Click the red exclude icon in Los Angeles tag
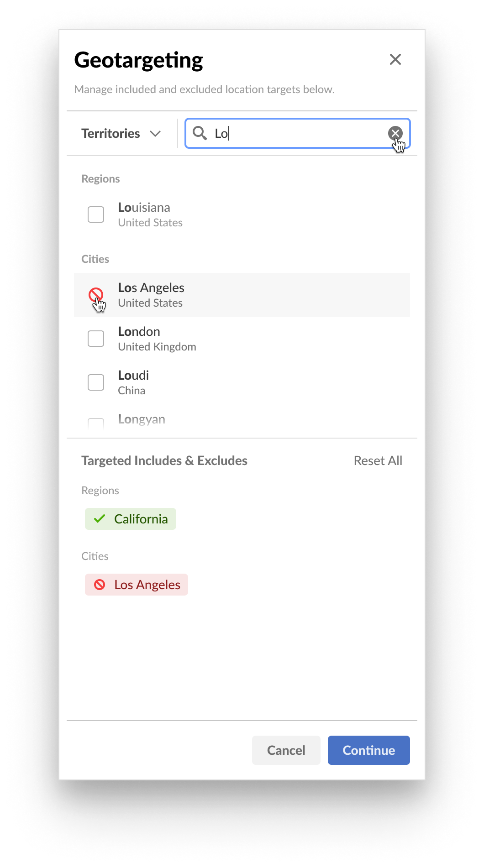The image size is (484, 868). coord(100,585)
